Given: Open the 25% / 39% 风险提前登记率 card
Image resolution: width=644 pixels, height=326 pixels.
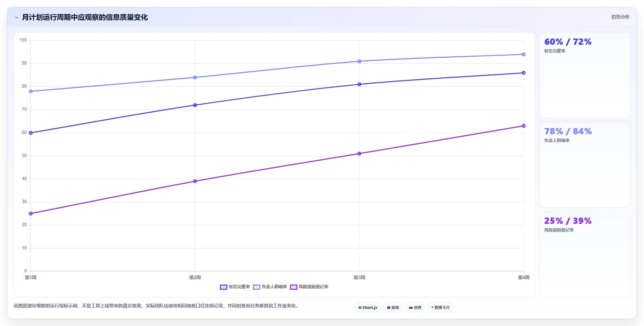Looking at the screenshot, I should tap(584, 254).
